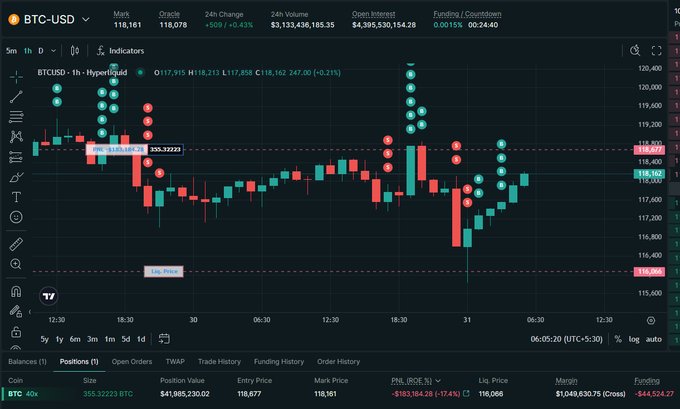Toggle stay in drawing mode
680x409 pixels.
click(x=16, y=311)
